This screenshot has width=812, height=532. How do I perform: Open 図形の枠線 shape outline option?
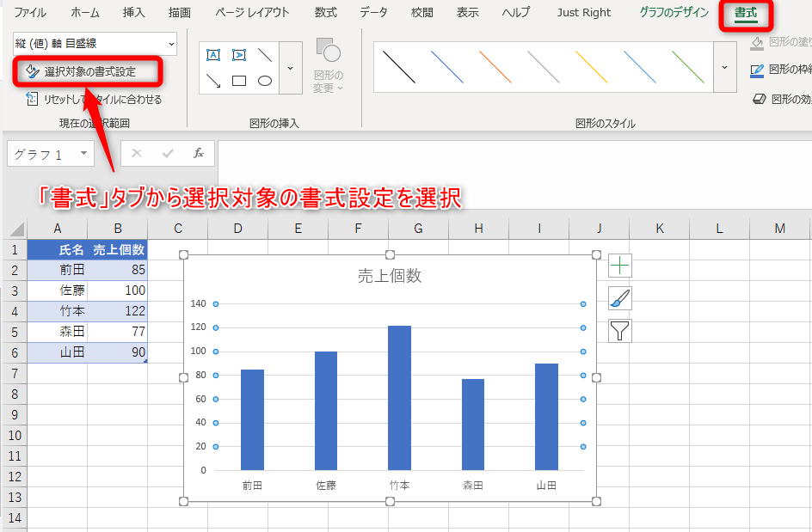pos(780,70)
